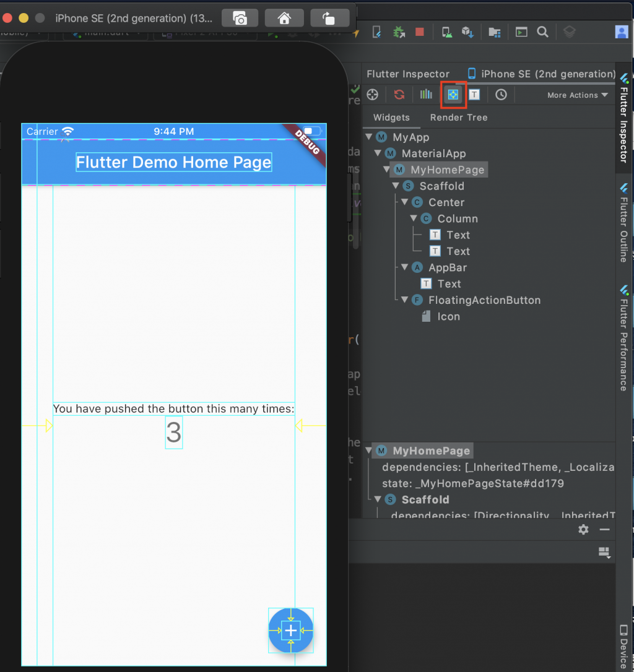Open the user account avatar icon
This screenshot has width=634, height=672.
click(621, 32)
